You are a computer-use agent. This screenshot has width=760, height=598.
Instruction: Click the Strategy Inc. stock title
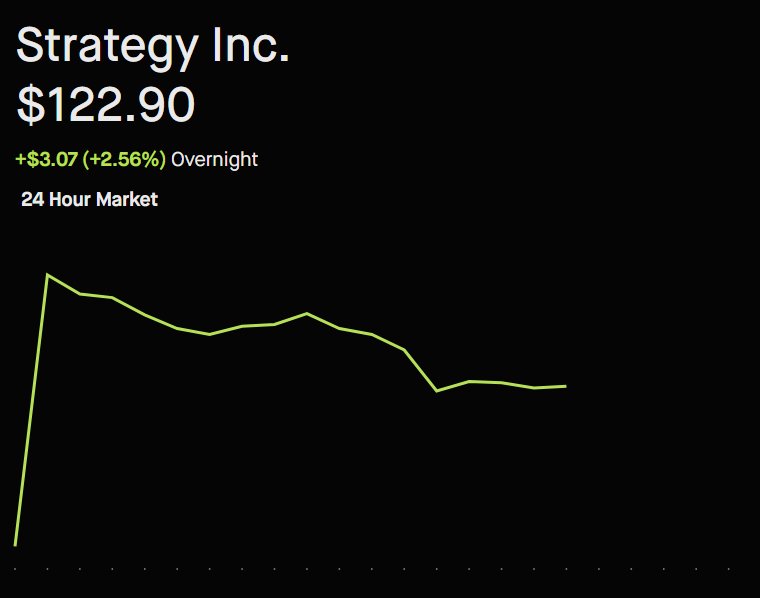pos(153,46)
